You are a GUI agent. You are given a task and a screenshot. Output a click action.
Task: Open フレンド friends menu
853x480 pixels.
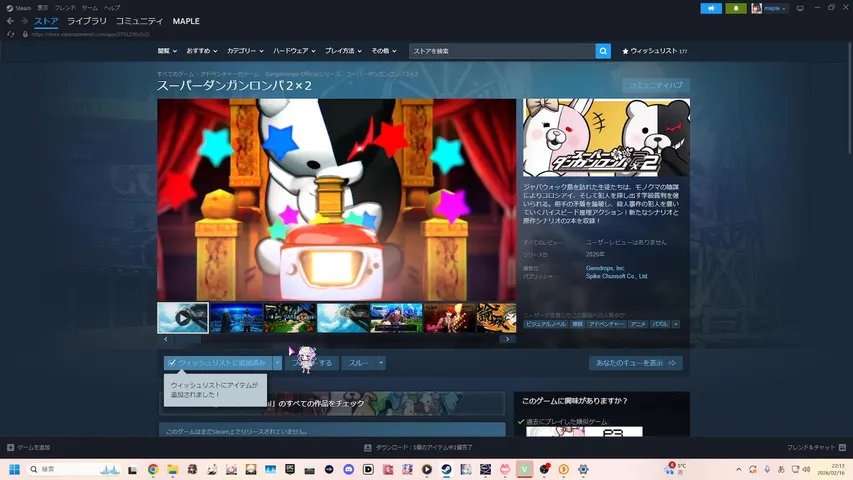click(x=65, y=8)
